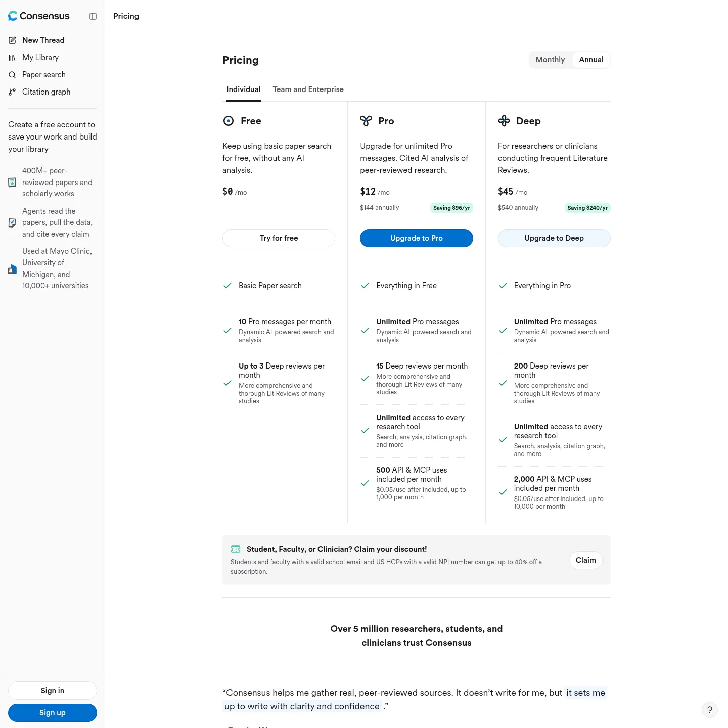Screen dimensions: 728x728
Task: Collapse the sidebar panel icon
Action: (x=93, y=16)
